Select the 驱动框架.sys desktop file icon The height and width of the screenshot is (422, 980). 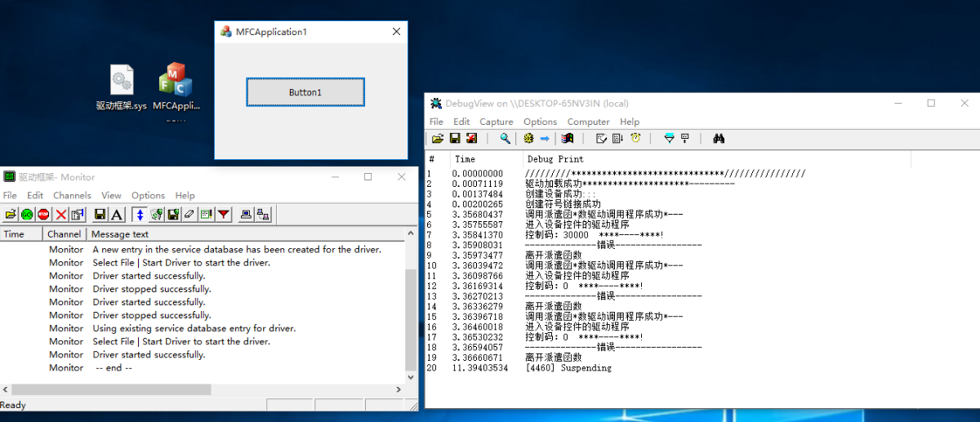coord(121,87)
